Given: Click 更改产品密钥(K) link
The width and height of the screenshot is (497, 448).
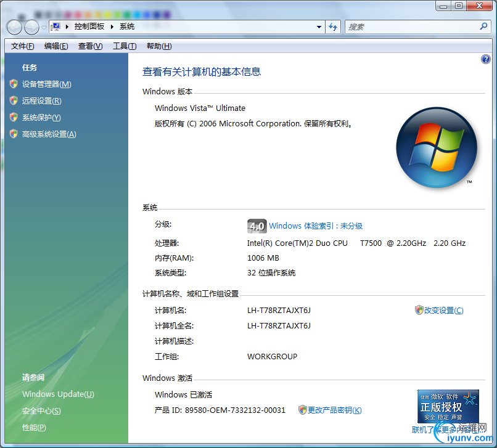Looking at the screenshot, I should coord(334,410).
